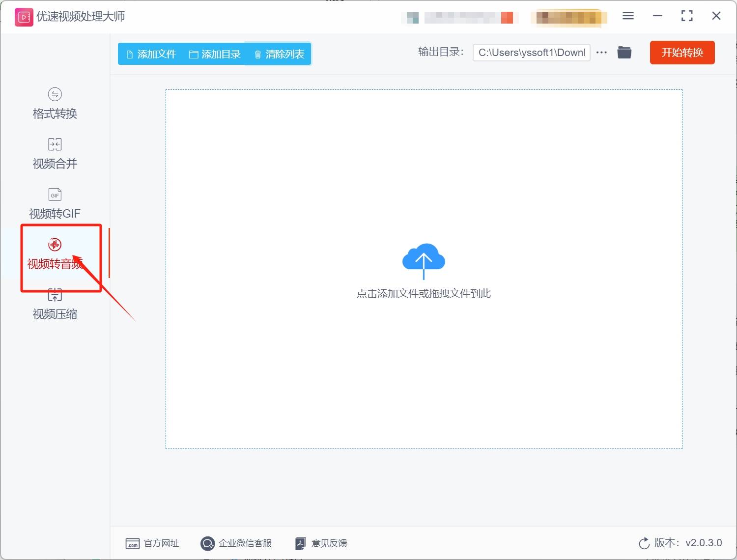Open the 企业微信客服 chat icon
Screen dimensions: 737x560
click(x=207, y=543)
